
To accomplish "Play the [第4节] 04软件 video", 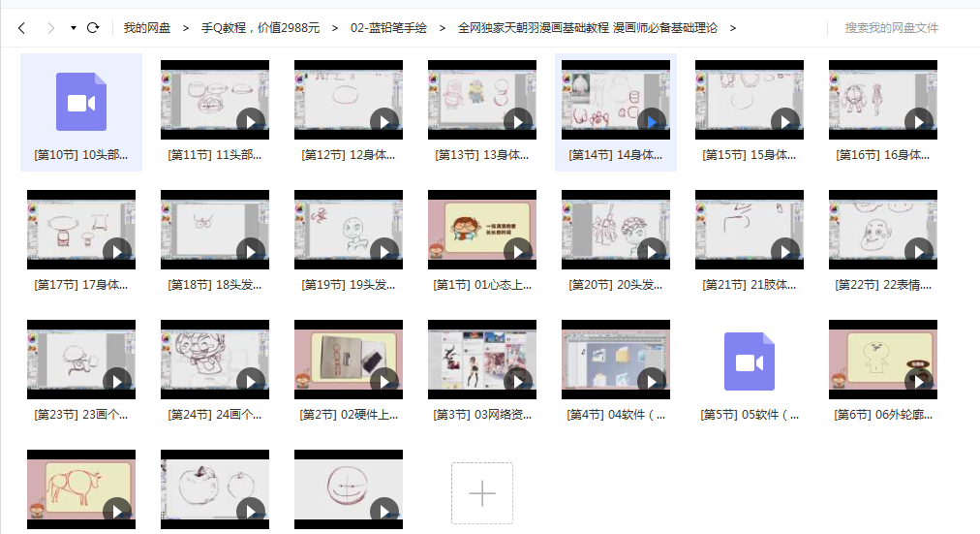I will [x=652, y=382].
